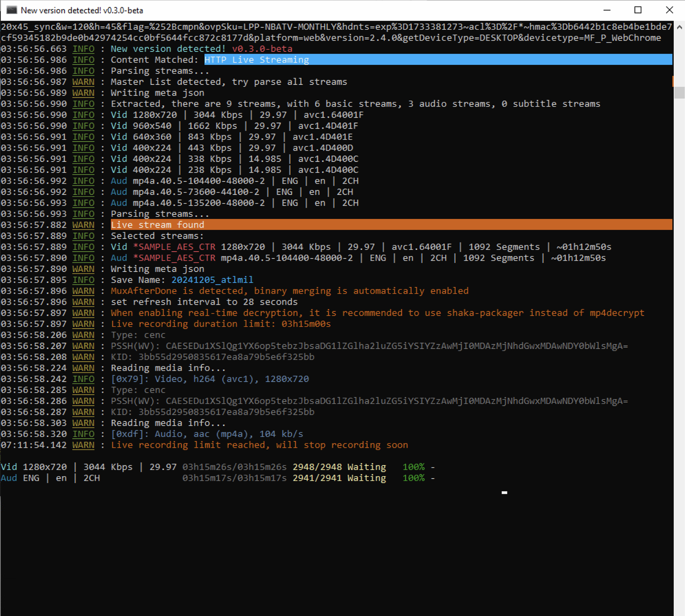685x616 pixels.
Task: Click the white text cursor block
Action: [x=504, y=492]
